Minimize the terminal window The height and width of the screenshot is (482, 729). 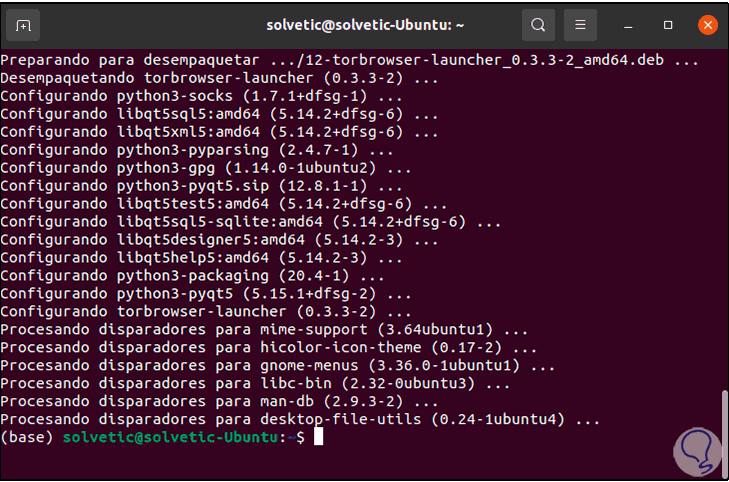tap(625, 25)
